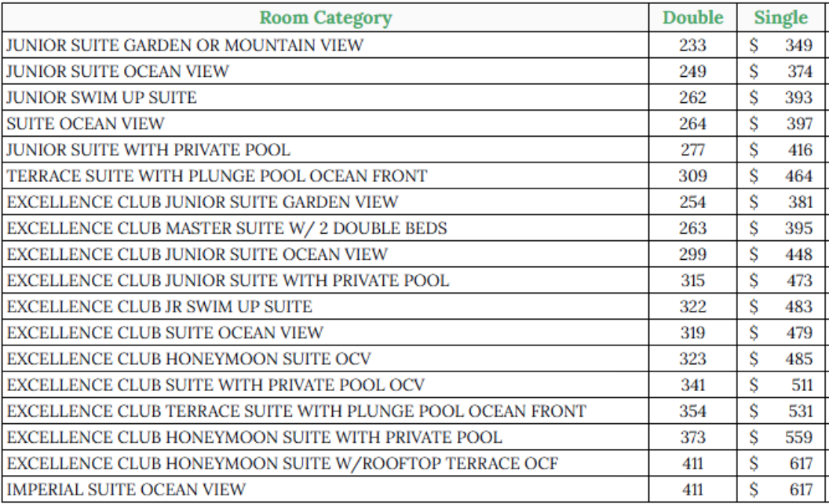The width and height of the screenshot is (829, 504).
Task: Select the Double column header
Action: [692, 18]
